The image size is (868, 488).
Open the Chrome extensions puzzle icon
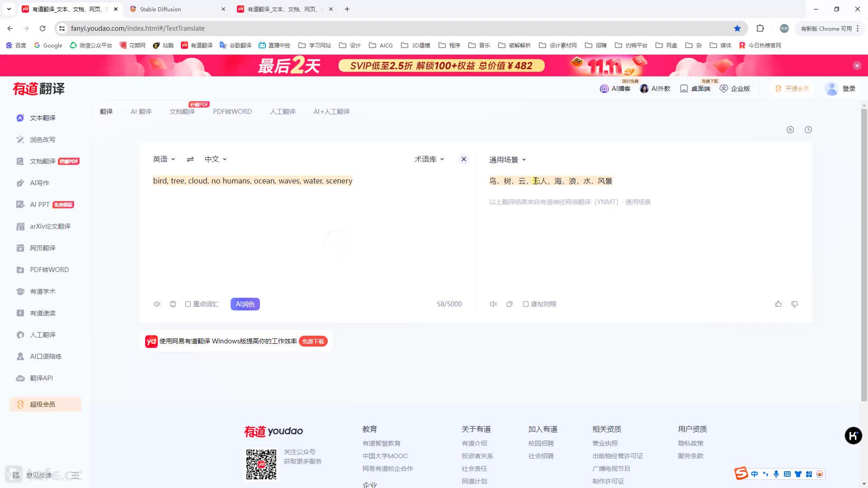coord(760,28)
